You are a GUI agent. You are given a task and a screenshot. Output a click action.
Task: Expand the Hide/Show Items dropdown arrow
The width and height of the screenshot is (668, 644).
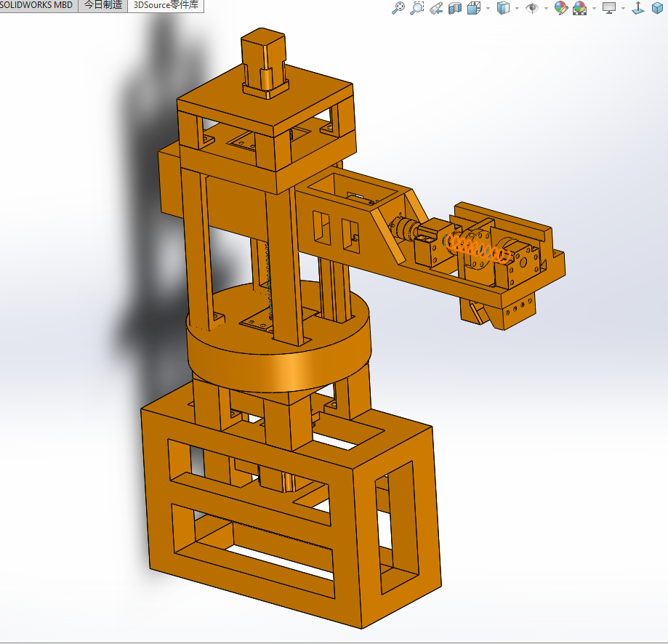coord(546,9)
